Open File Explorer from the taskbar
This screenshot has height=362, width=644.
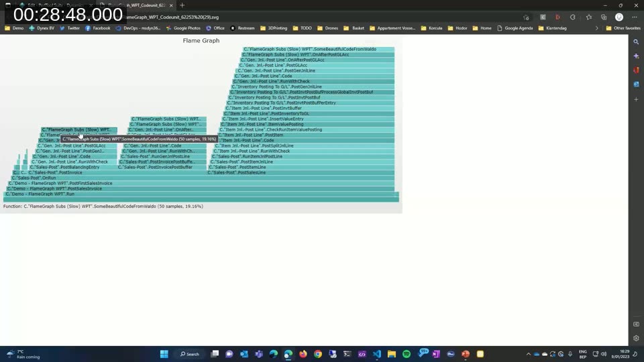392,354
